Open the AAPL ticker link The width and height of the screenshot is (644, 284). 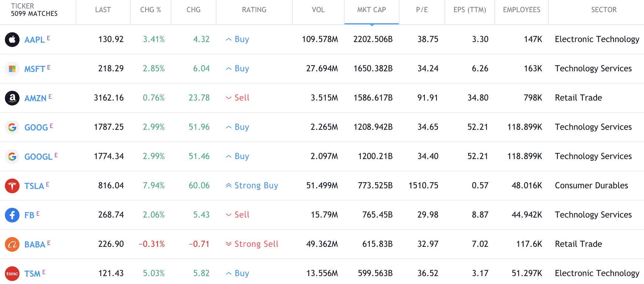pos(34,40)
